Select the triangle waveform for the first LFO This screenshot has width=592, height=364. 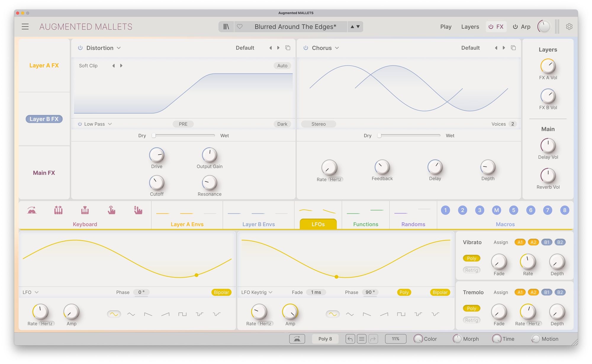point(131,314)
